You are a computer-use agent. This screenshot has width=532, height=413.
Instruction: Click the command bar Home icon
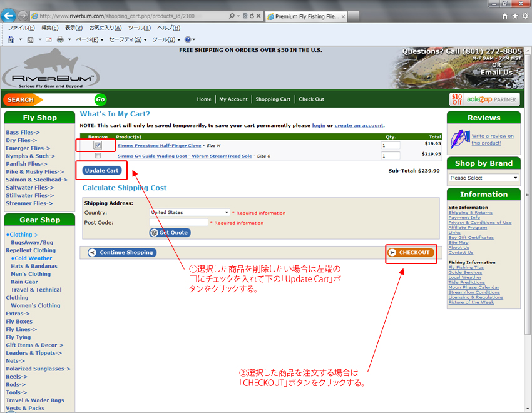click(x=11, y=39)
